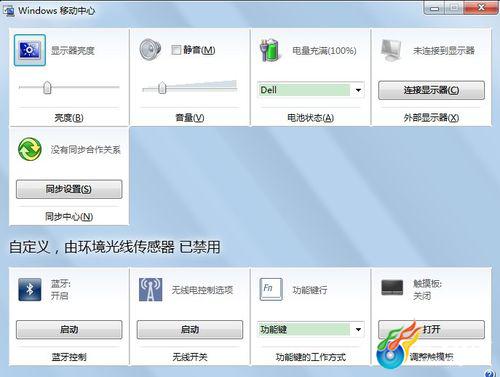
Task: Click the 同步中心(N) label
Action: pyautogui.click(x=69, y=217)
